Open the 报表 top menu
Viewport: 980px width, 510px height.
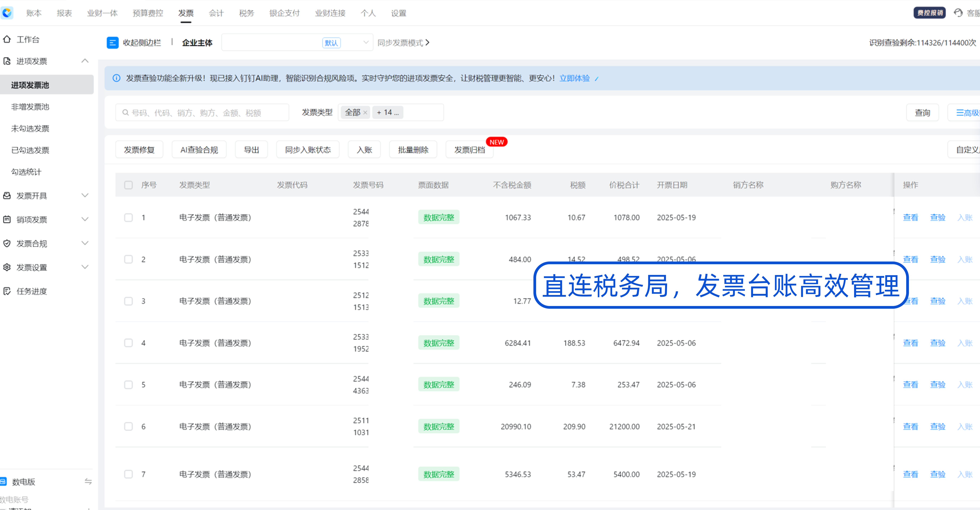point(64,13)
